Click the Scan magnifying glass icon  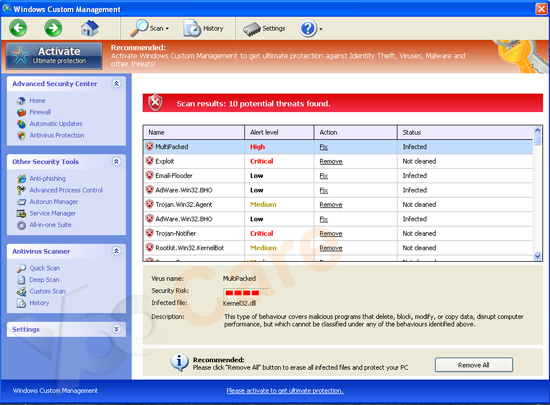coord(139,28)
